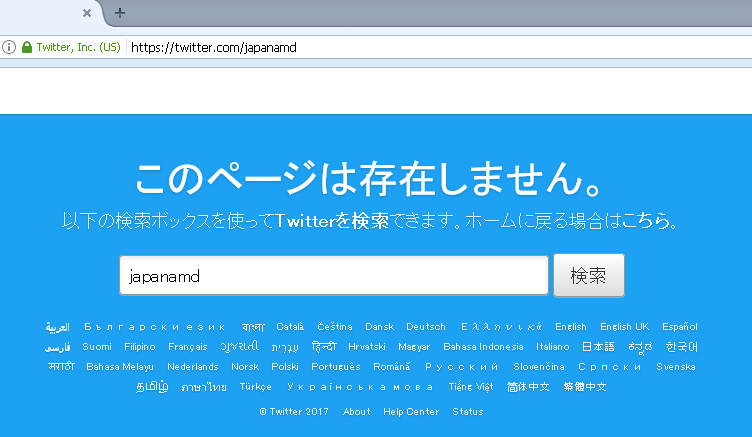Viewport: 752px width, 437px height.
Task: Select 日本語 language
Action: 598,346
